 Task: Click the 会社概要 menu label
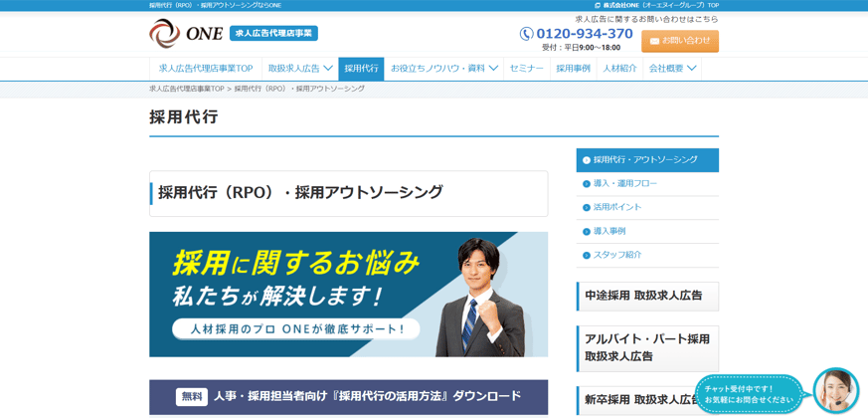(x=666, y=69)
